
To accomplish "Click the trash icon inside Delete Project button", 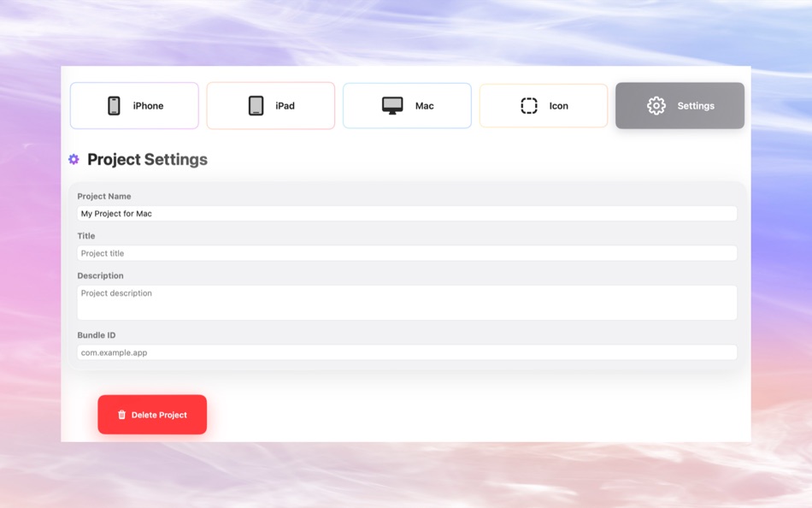I will click(x=121, y=415).
